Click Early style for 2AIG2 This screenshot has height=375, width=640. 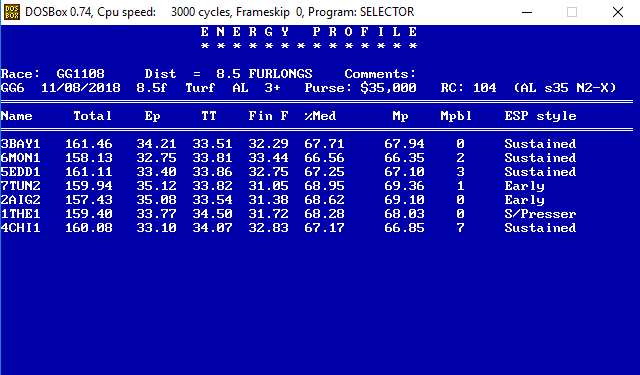[524, 200]
